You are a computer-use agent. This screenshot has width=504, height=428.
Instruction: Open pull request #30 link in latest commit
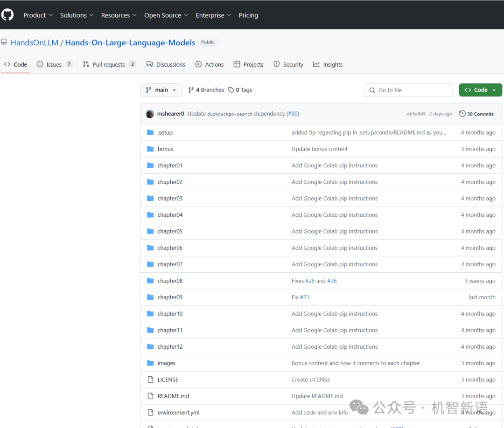pos(293,114)
